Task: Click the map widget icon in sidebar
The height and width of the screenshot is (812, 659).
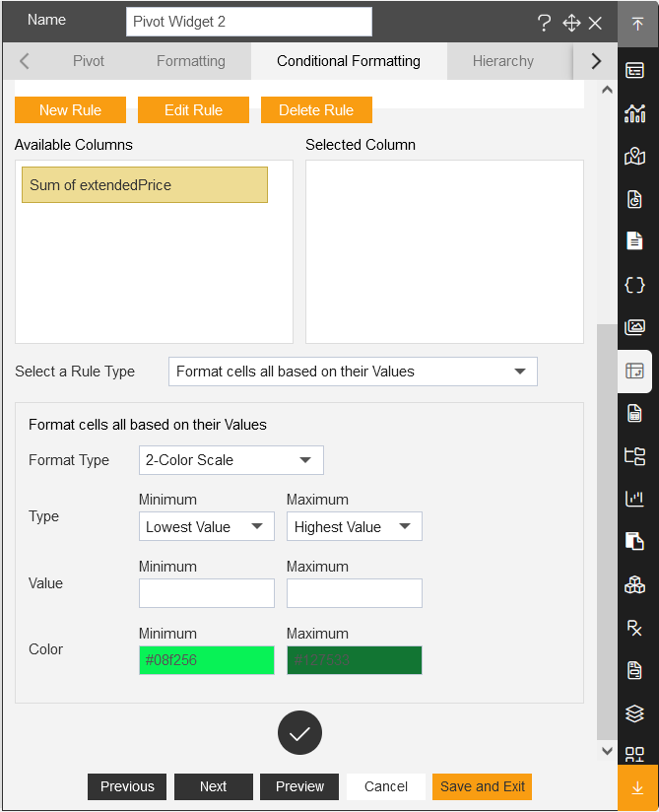Action: (x=634, y=156)
